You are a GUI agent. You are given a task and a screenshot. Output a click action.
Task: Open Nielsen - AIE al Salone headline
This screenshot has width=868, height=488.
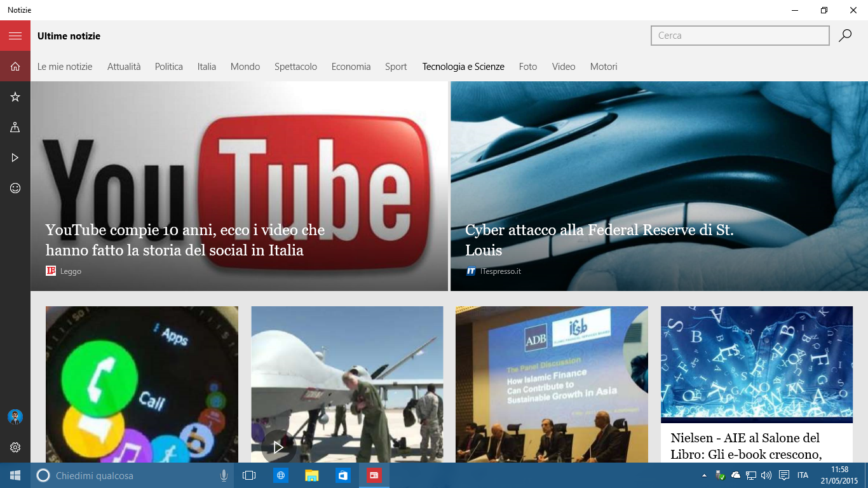[x=747, y=446]
